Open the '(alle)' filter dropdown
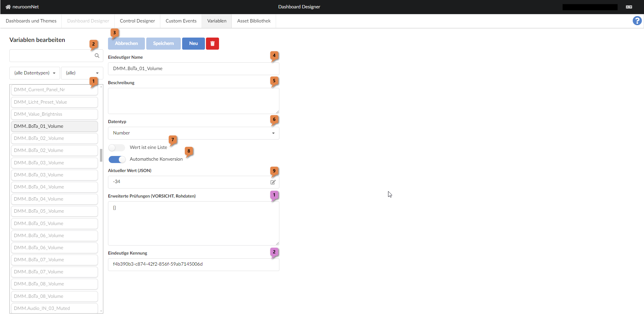The width and height of the screenshot is (644, 323). pyautogui.click(x=82, y=73)
